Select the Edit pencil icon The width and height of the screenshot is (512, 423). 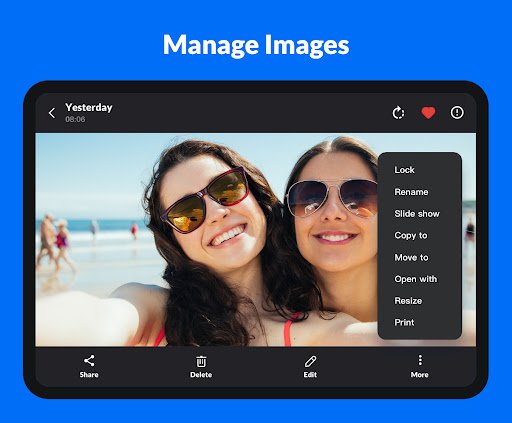[310, 361]
